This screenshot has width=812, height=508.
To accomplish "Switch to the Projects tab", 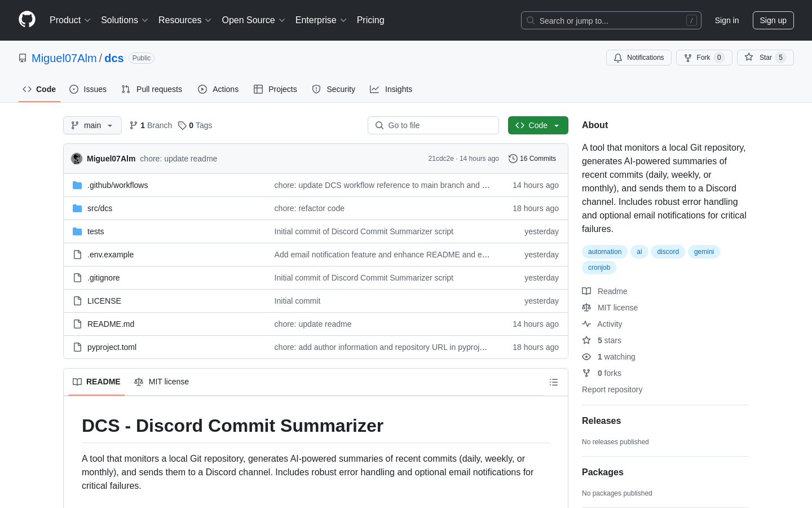I will (x=275, y=89).
